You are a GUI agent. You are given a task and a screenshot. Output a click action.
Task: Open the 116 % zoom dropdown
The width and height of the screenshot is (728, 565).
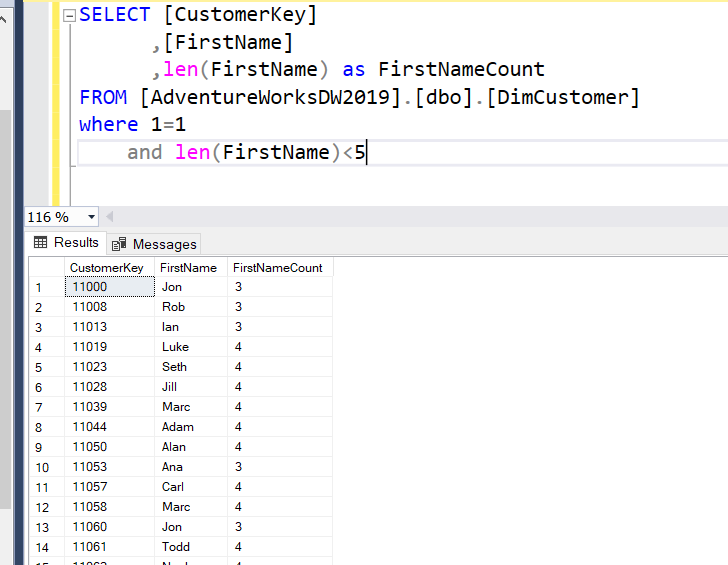coord(91,217)
